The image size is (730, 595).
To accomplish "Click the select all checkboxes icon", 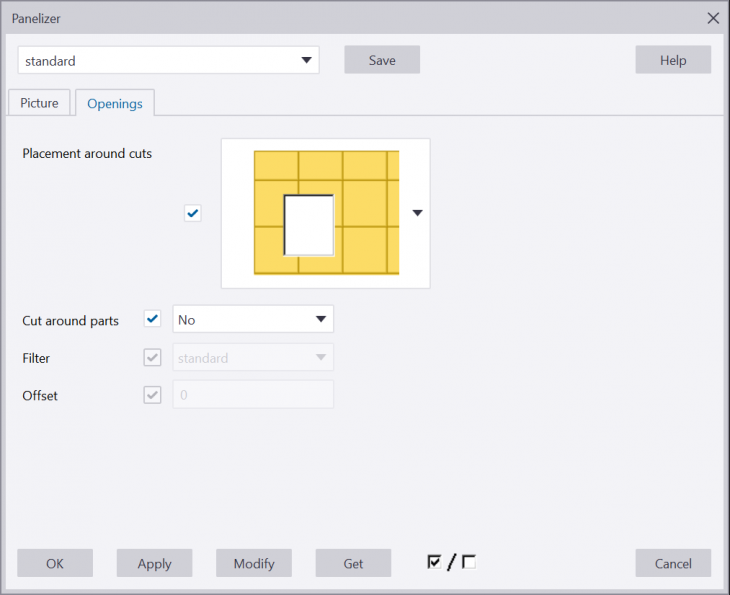I will tap(434, 561).
